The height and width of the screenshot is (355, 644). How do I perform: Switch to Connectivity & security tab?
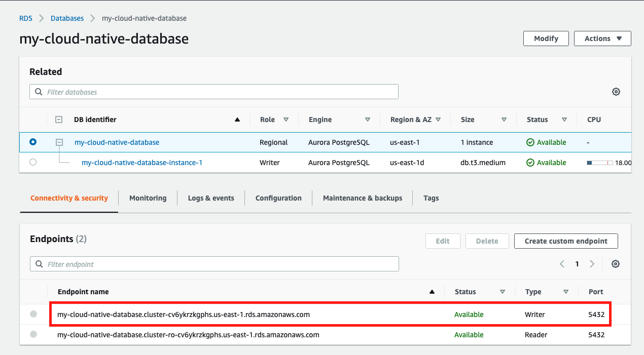[69, 198]
